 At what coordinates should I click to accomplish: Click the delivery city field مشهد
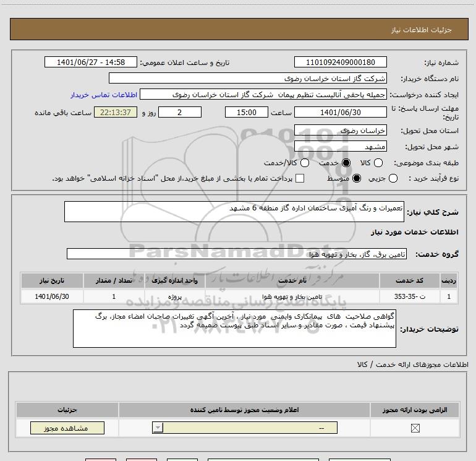(340, 147)
